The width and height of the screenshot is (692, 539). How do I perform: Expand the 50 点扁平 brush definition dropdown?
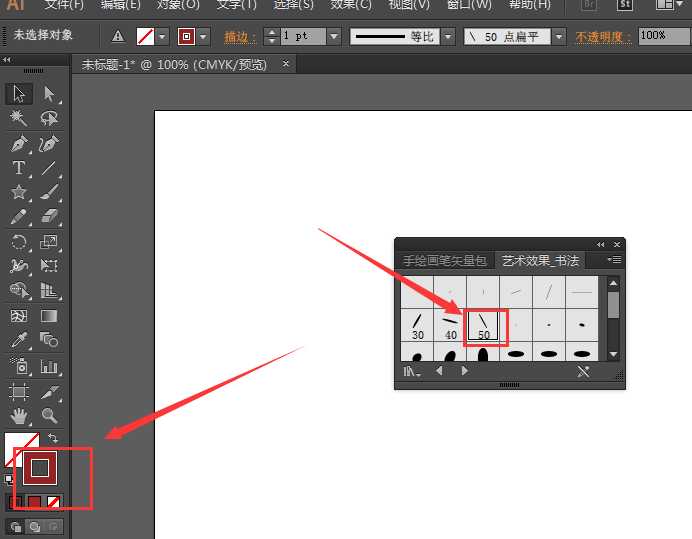(x=558, y=36)
